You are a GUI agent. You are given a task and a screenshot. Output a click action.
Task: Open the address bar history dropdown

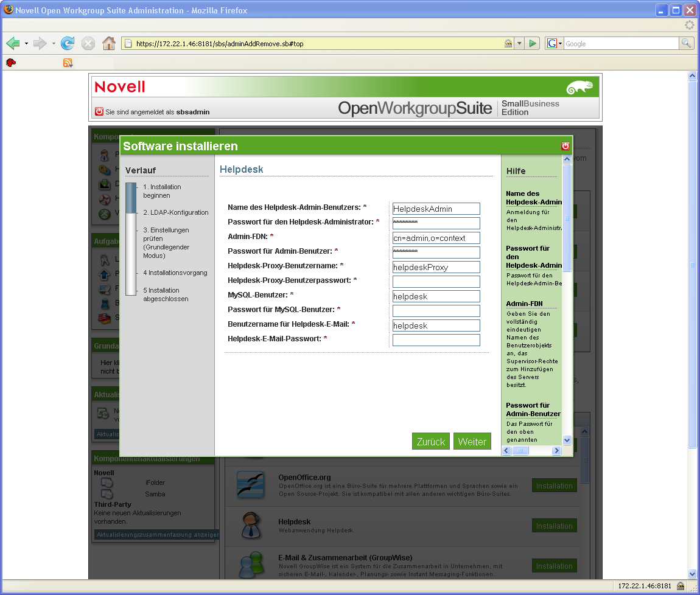(519, 43)
